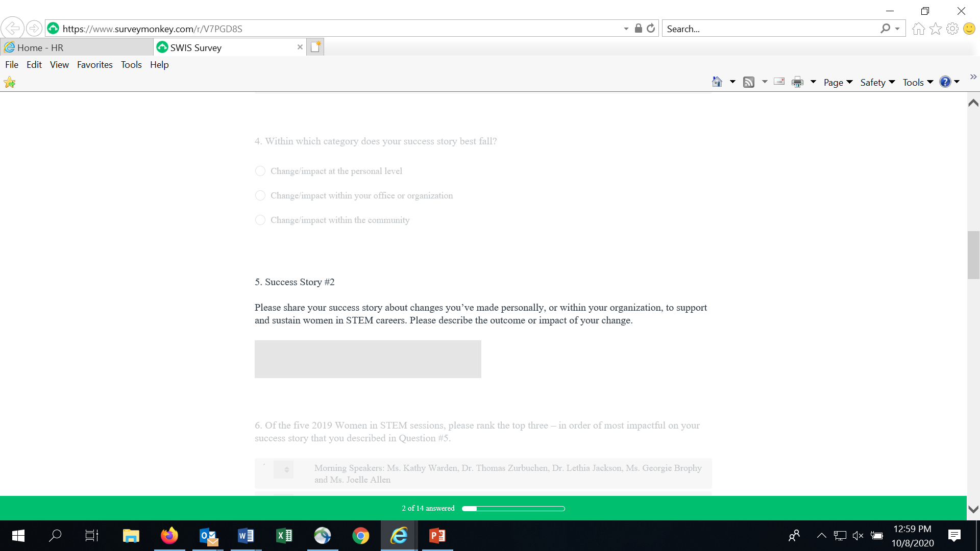Click the survey progress bar

point(513,509)
